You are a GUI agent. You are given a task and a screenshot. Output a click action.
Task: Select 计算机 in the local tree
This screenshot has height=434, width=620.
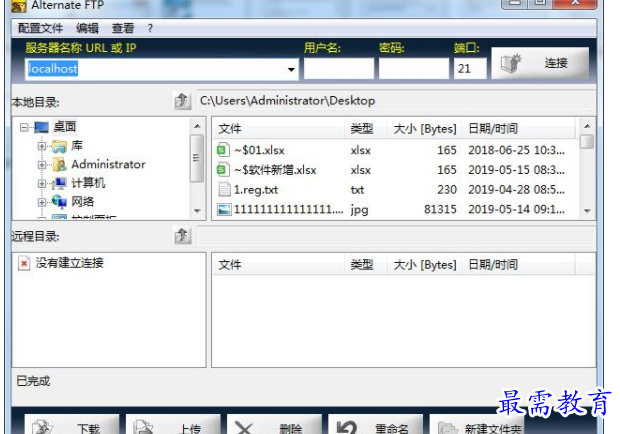(88, 183)
